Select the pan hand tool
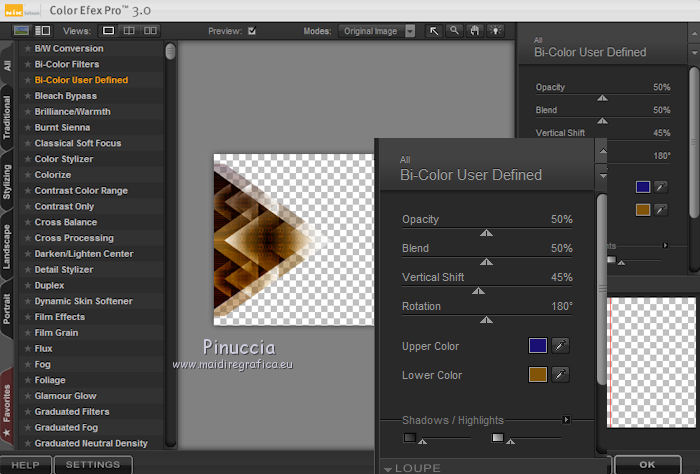 point(474,31)
